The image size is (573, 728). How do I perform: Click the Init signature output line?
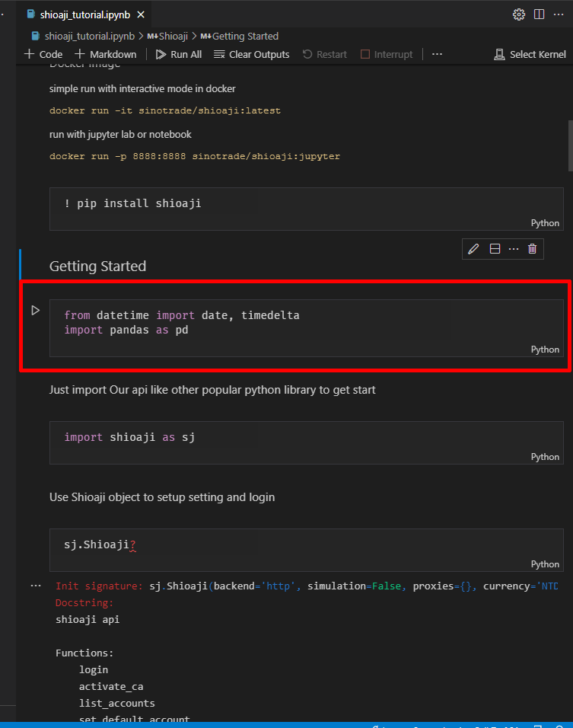tap(306, 586)
